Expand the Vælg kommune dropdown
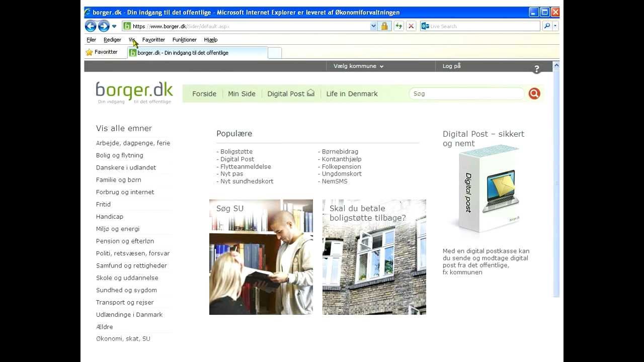 (358, 66)
